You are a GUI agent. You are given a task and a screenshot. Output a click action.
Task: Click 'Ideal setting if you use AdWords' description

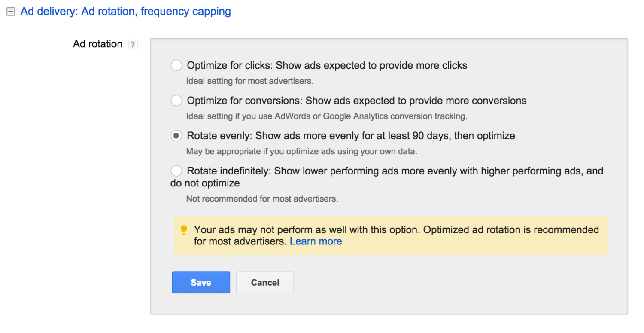click(x=327, y=116)
